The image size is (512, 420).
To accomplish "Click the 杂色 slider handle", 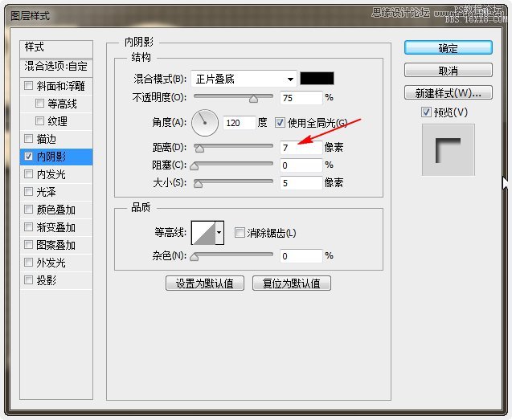I will (x=195, y=257).
